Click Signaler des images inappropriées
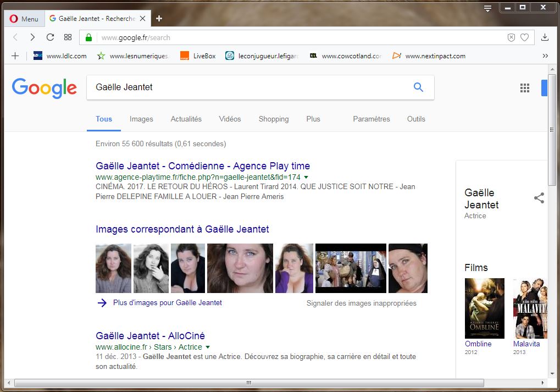The width and height of the screenshot is (560, 392). tap(362, 303)
